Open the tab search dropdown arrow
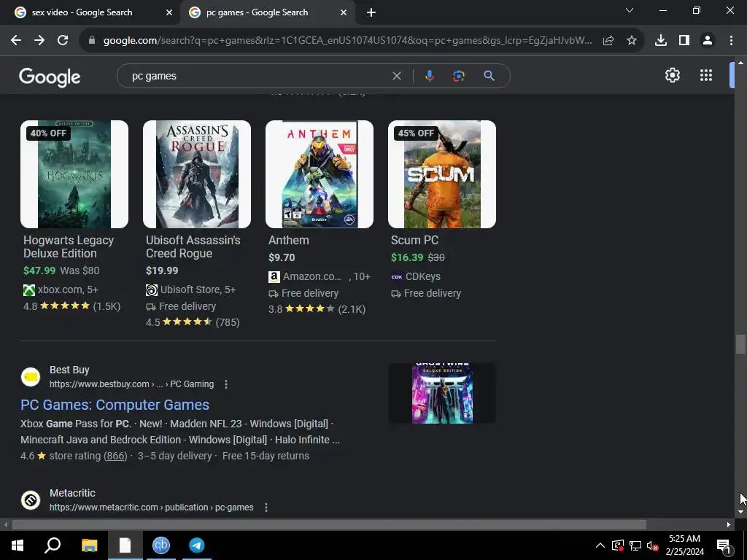747x560 pixels. pyautogui.click(x=630, y=10)
